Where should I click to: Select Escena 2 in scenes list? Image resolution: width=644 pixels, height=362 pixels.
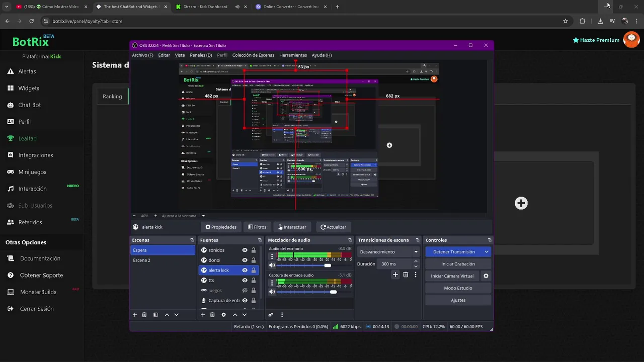pos(163,260)
